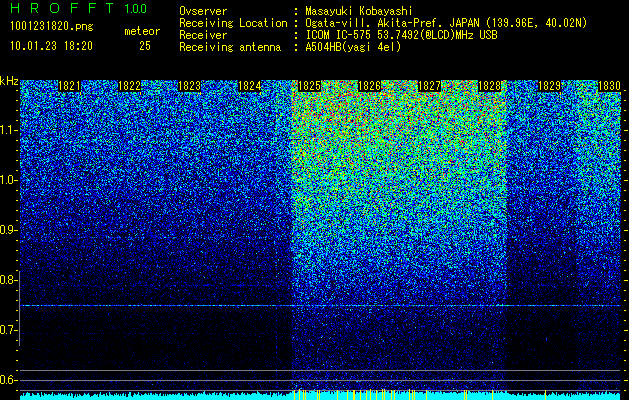This screenshot has width=629, height=400.
Task: Click the HROFFT program title text
Action: (x=63, y=8)
